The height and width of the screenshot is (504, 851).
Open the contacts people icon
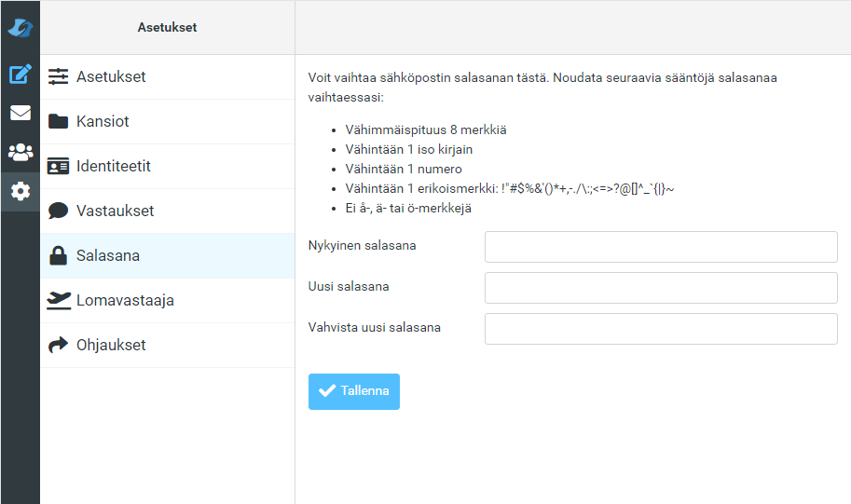tap(21, 152)
